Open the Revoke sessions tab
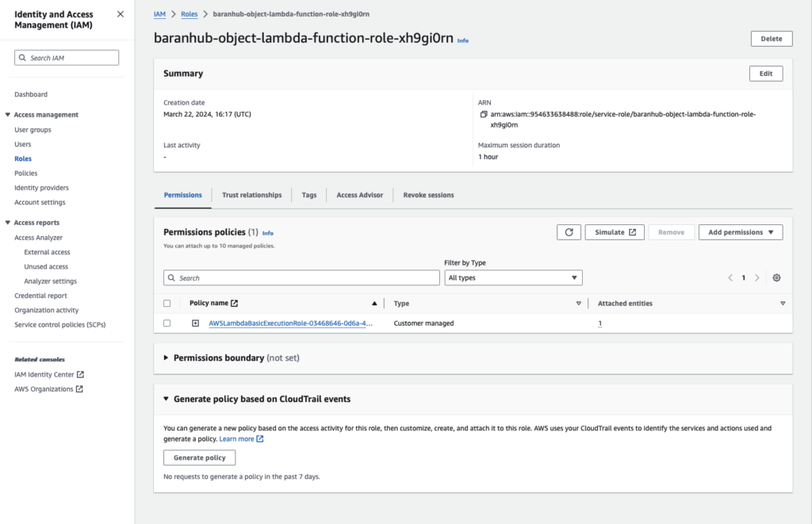This screenshot has height=524, width=812. coord(429,195)
